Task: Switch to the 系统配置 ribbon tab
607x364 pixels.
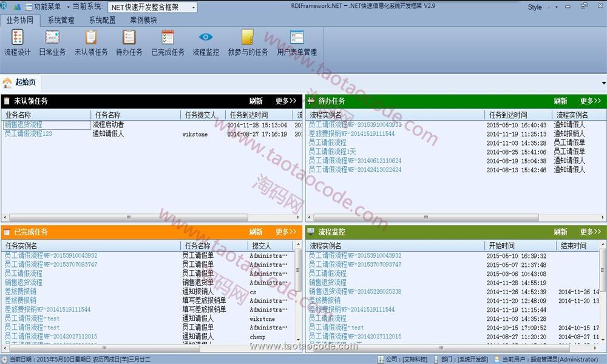Action: click(x=102, y=20)
